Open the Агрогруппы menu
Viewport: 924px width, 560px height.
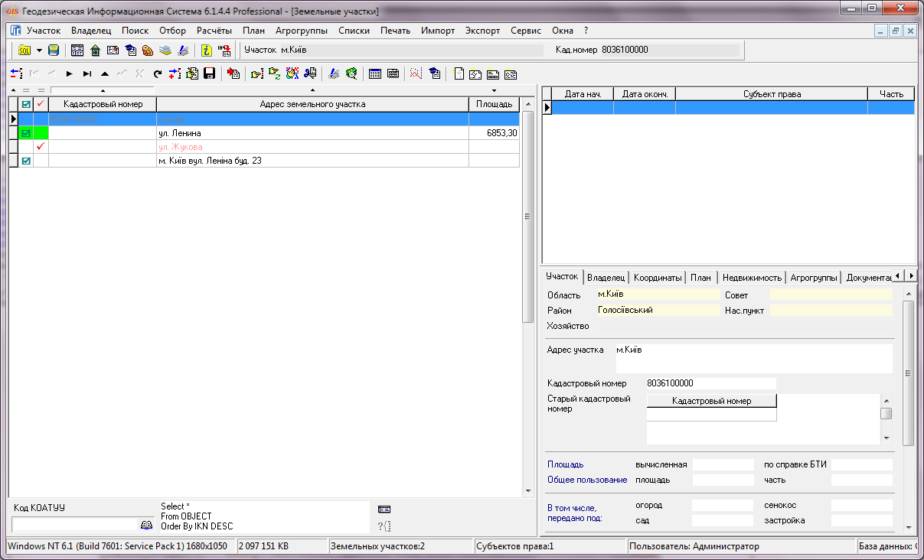302,31
